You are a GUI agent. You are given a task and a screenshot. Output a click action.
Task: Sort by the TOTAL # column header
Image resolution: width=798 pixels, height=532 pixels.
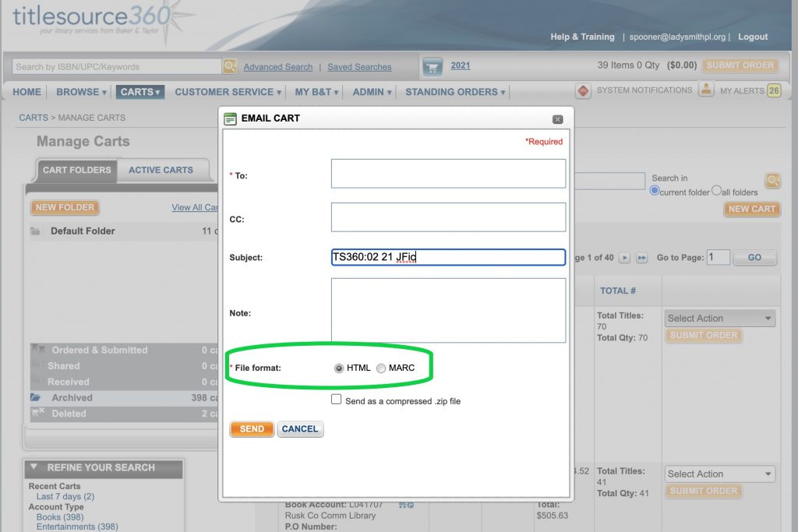tap(618, 291)
